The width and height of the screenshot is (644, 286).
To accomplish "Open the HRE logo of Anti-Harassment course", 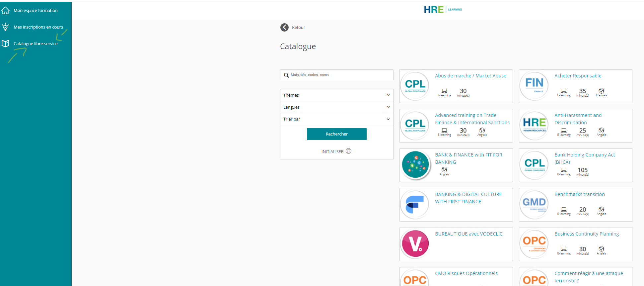I will point(535,126).
